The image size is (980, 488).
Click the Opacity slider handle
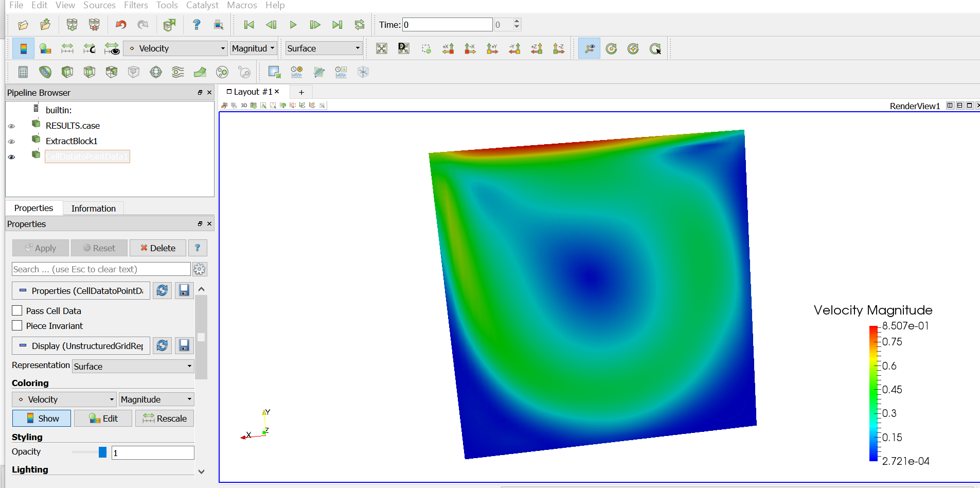[102, 452]
